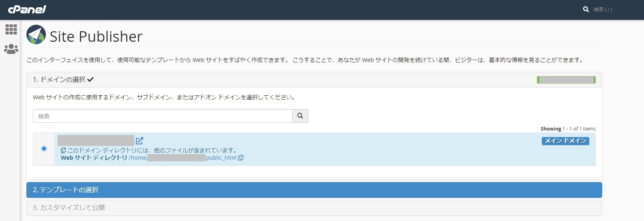This screenshot has width=644, height=221.
Task: Click the magnifier icon in top bar
Action: tap(586, 9)
